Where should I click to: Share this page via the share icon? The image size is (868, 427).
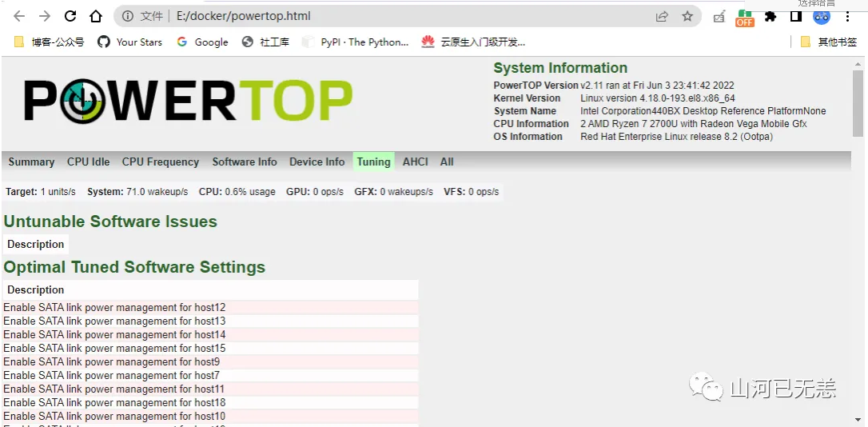click(662, 16)
